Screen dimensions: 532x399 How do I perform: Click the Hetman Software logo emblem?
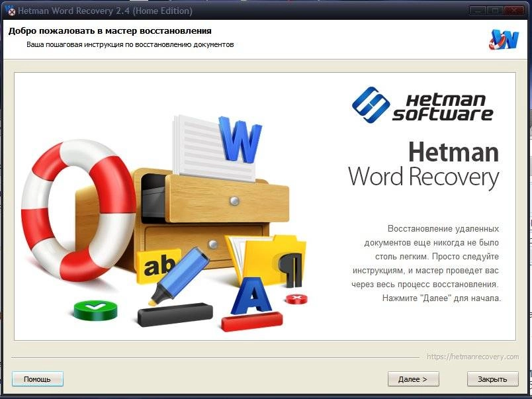coord(371,105)
